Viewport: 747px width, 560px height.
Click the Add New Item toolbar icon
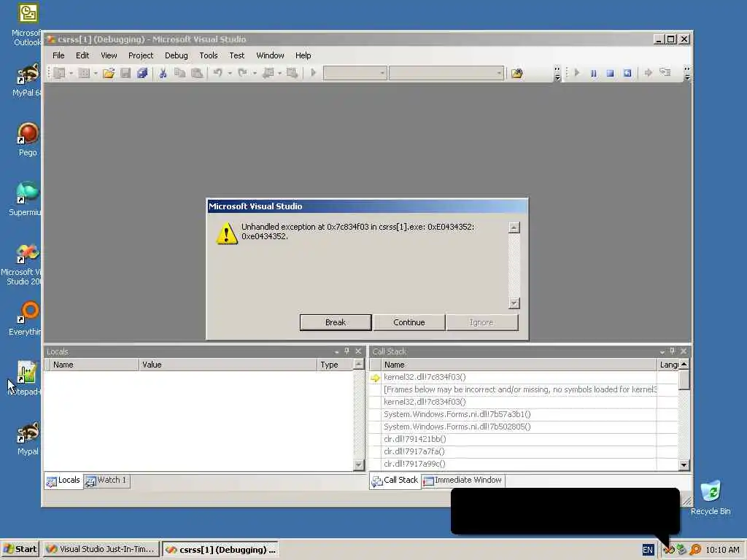(84, 73)
